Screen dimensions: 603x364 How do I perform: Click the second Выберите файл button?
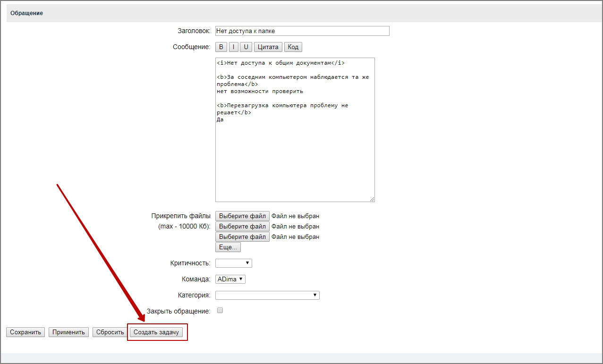242,227
